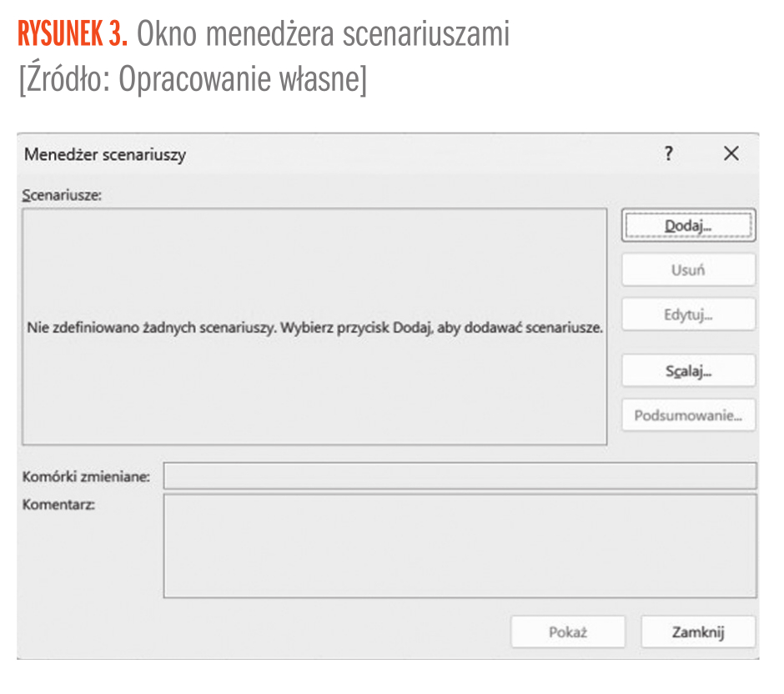Click the question mark help icon
The height and width of the screenshot is (694, 784).
[669, 153]
